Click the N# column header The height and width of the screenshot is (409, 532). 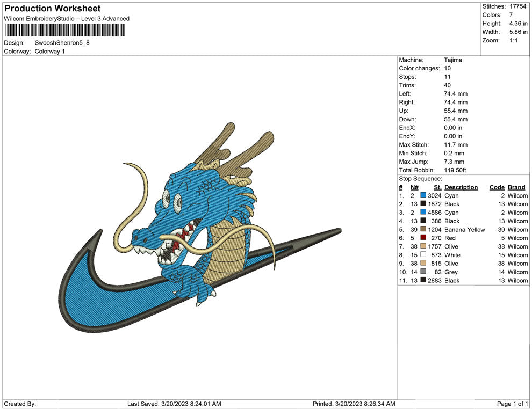pyautogui.click(x=414, y=187)
